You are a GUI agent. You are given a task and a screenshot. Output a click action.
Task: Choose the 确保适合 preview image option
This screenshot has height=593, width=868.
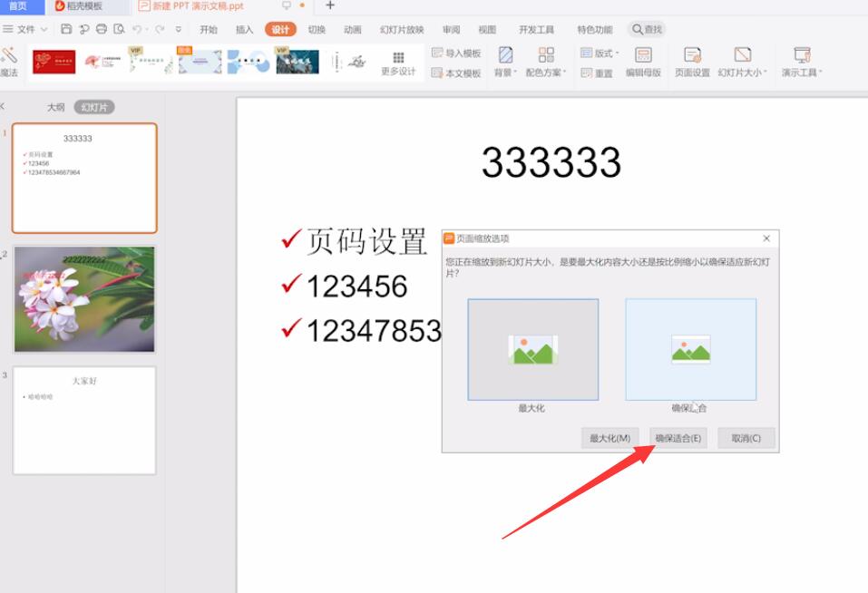click(691, 349)
